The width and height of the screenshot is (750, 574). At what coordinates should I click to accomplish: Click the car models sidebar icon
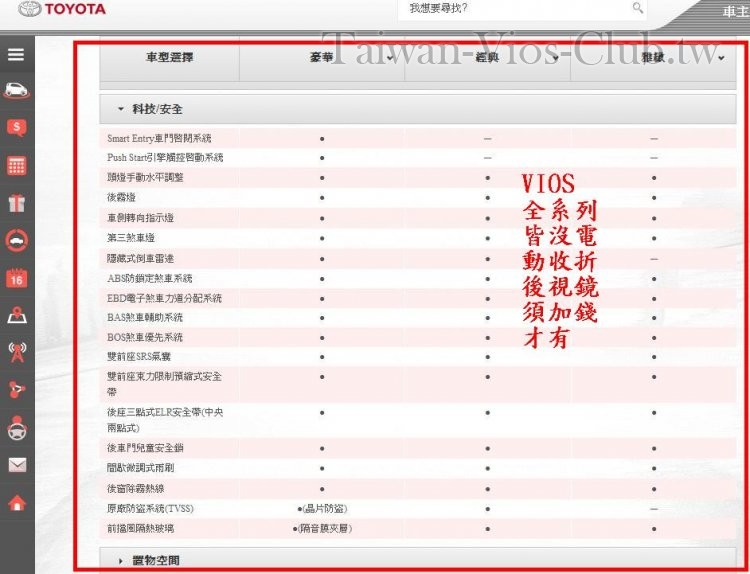(x=17, y=90)
